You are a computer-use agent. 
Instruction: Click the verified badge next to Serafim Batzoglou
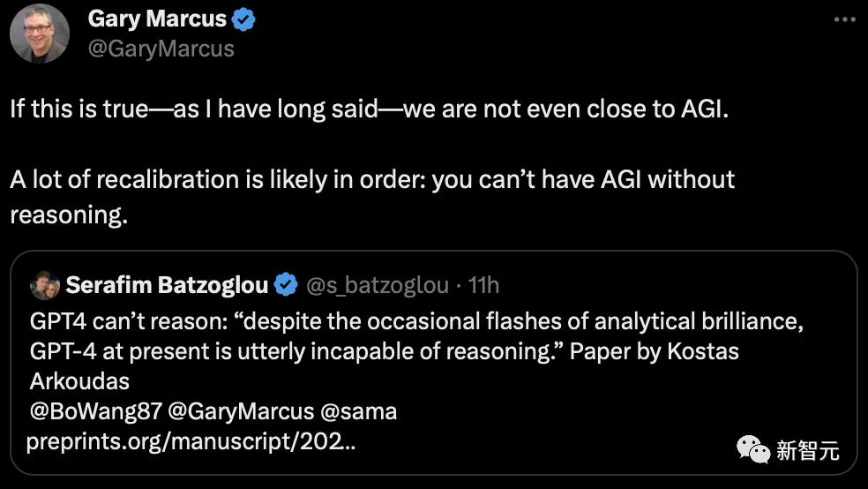(x=285, y=286)
